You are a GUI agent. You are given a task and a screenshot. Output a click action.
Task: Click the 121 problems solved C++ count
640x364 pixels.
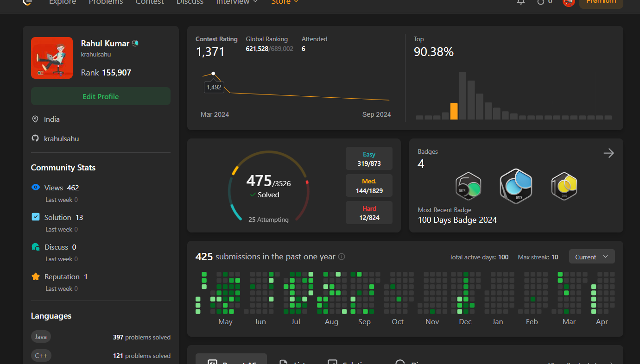(142, 356)
